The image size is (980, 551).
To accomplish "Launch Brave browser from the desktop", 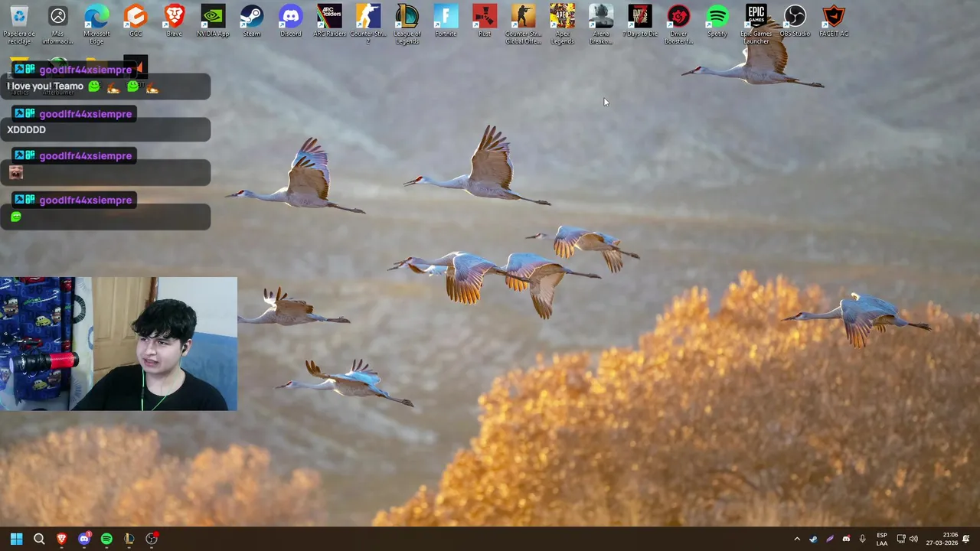I will 174,21.
